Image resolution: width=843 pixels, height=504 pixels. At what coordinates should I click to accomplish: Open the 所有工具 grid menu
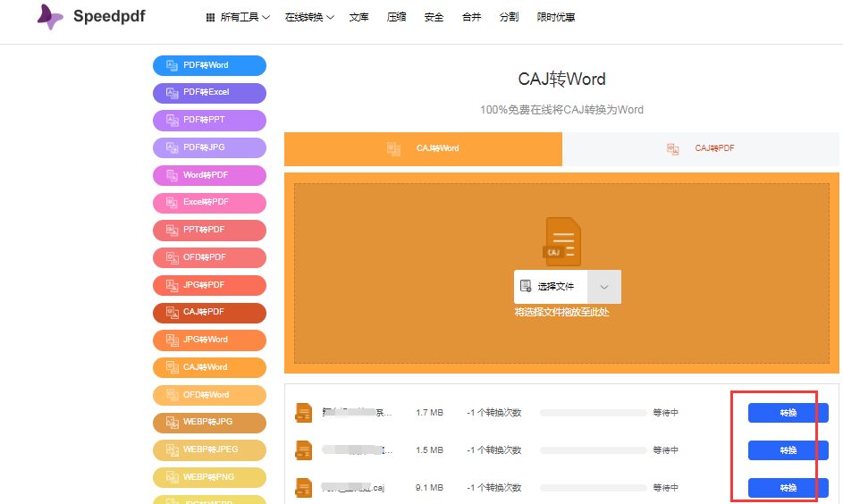click(238, 17)
